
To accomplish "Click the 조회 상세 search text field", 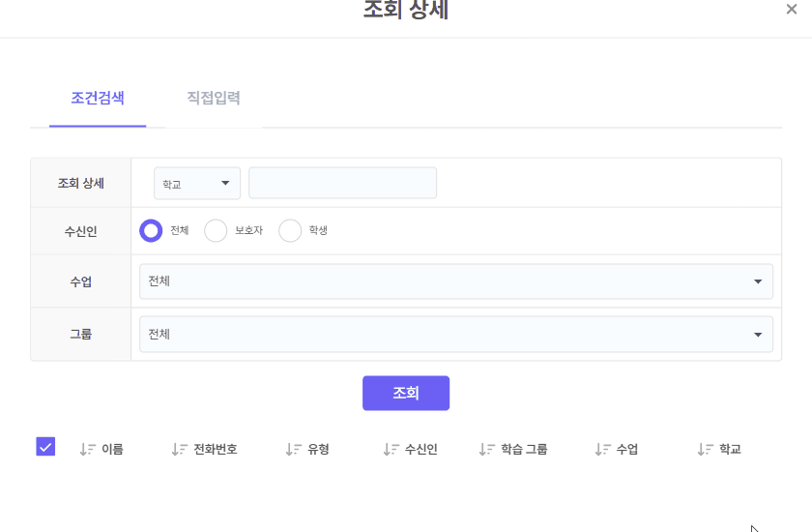I will tap(342, 183).
